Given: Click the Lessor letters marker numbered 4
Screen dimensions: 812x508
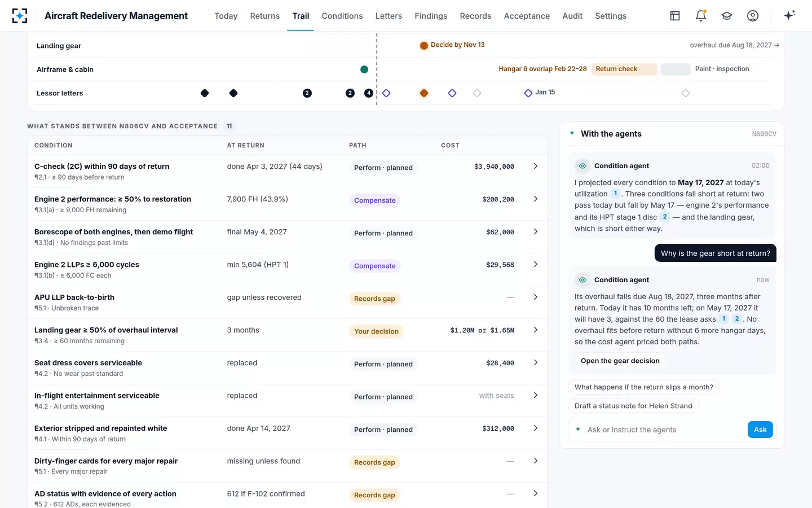Looking at the screenshot, I should pyautogui.click(x=369, y=93).
